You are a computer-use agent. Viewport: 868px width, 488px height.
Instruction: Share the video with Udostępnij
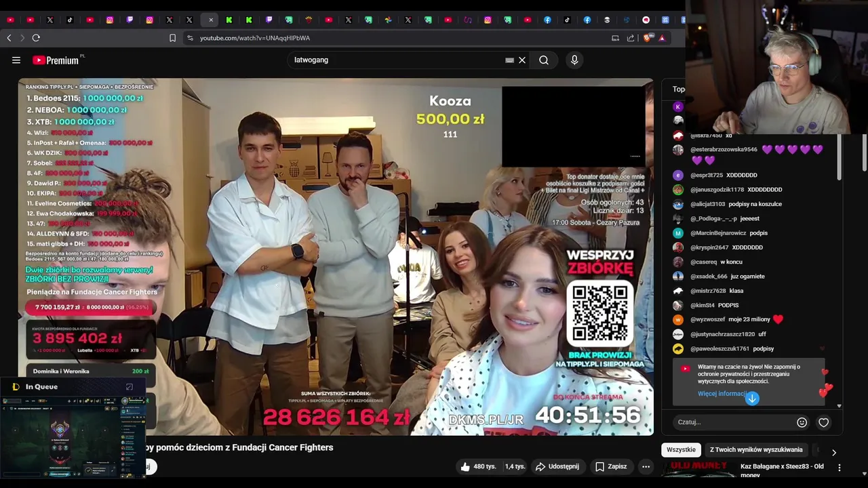pos(557,466)
